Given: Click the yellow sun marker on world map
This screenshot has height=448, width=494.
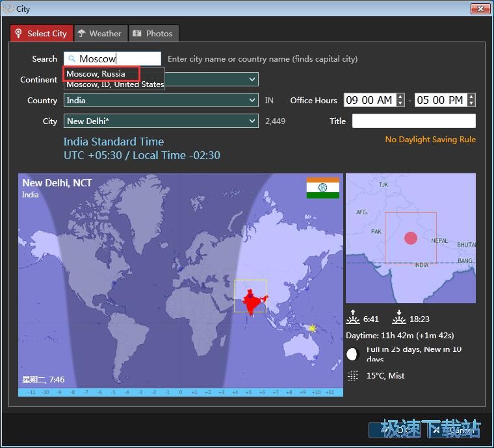Looking at the screenshot, I should click(312, 328).
